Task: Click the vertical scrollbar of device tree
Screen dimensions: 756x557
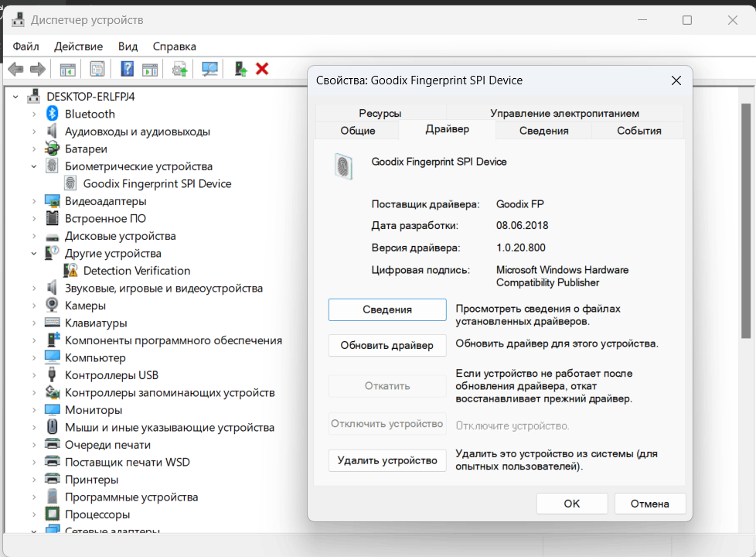Action: pyautogui.click(x=745, y=220)
